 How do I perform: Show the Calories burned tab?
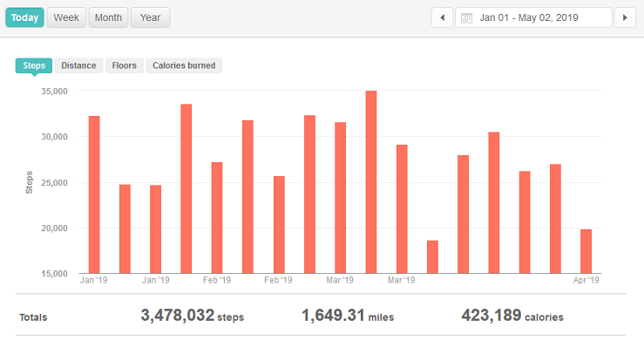184,65
